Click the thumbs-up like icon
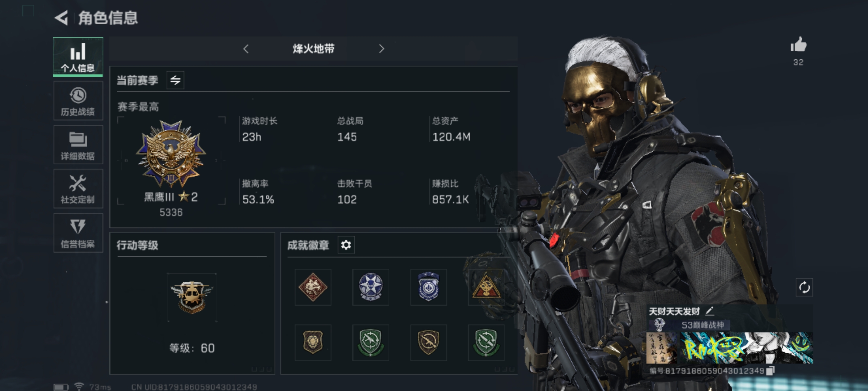 [x=798, y=45]
